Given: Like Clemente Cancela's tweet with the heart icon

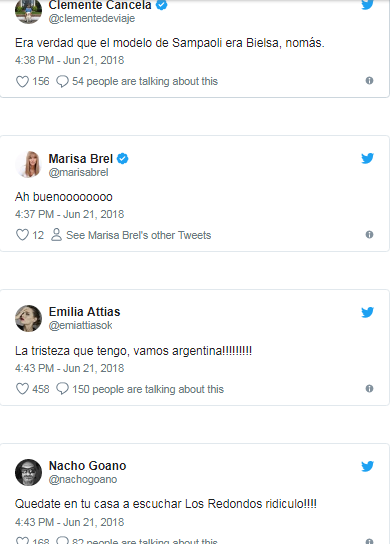Looking at the screenshot, I should click(x=22, y=82).
